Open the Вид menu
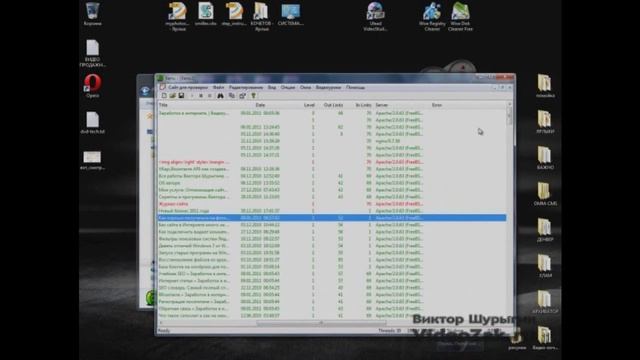Screen dimensions: 640x360 [272, 87]
